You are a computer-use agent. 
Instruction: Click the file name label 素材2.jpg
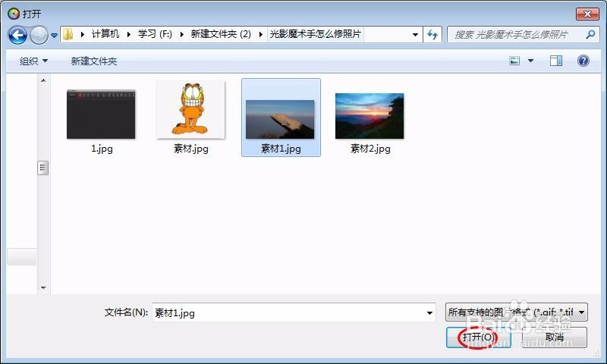point(370,149)
